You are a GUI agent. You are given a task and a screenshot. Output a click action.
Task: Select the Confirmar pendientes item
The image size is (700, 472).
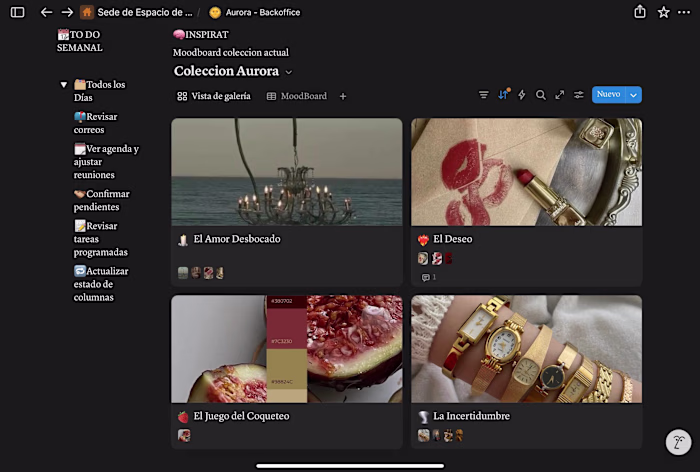[101, 200]
